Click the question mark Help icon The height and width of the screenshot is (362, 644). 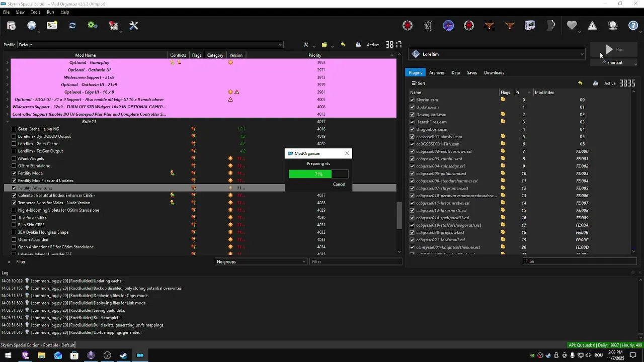pyautogui.click(x=633, y=26)
